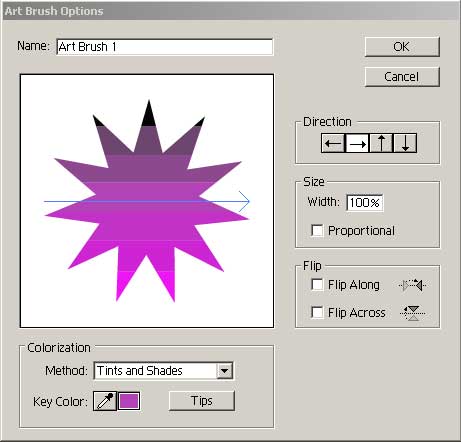
Task: Enable the Proportional checkbox
Action: [x=317, y=230]
